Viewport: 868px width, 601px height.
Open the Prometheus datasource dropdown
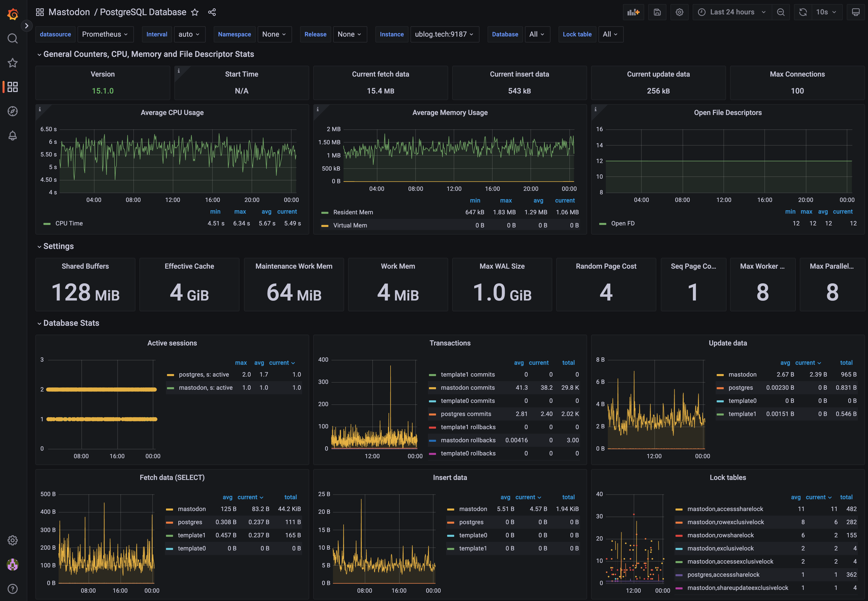coord(105,34)
